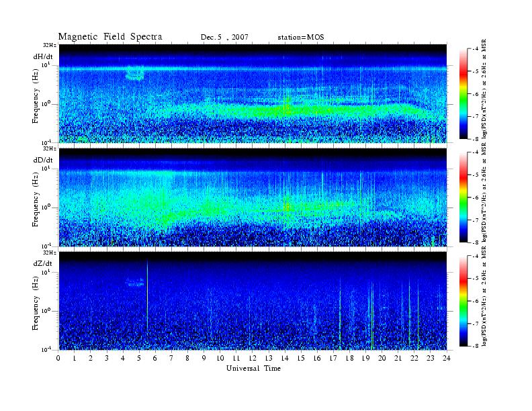Click the color scale bar beside dZ/dt panel
The image size is (532, 411).
click(x=463, y=301)
